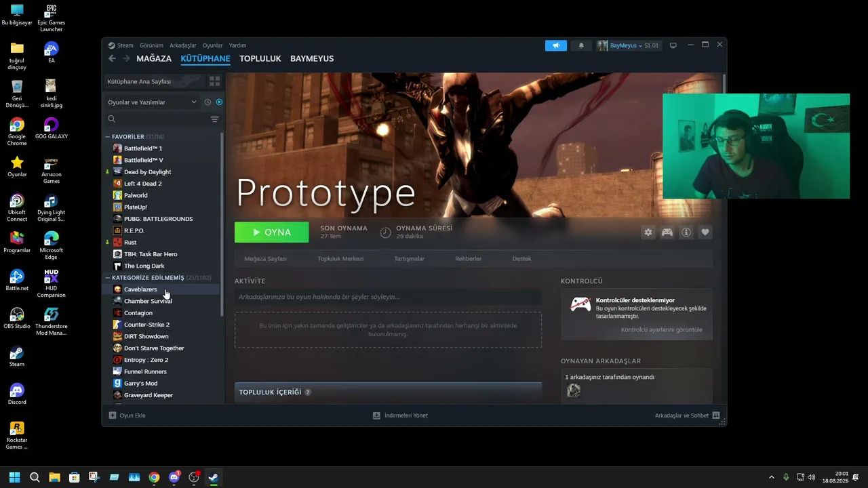Open Steam icon on the desktop

click(17, 357)
